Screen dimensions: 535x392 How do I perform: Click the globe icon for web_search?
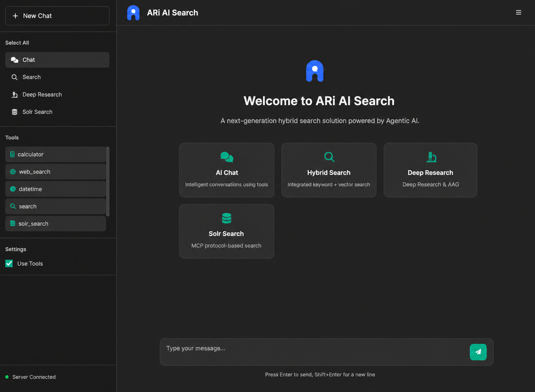(x=13, y=172)
